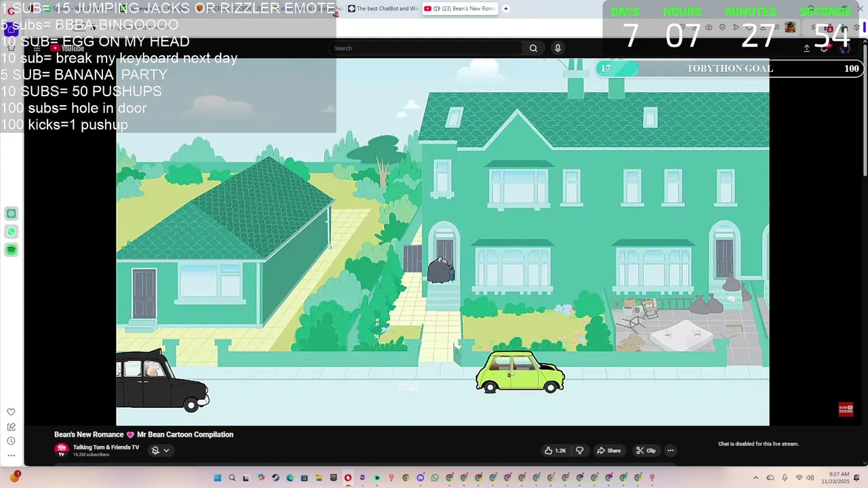Open the YouTube account avatar menu

tap(845, 48)
